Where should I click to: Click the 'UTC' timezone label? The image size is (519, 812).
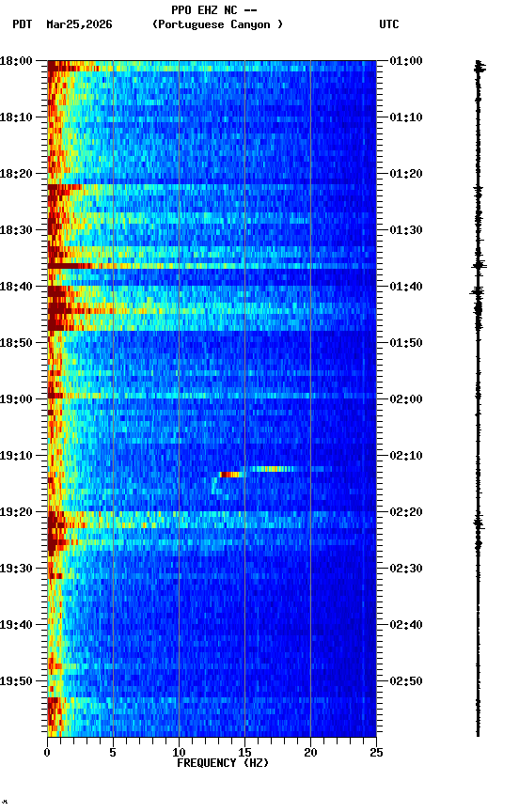[389, 24]
